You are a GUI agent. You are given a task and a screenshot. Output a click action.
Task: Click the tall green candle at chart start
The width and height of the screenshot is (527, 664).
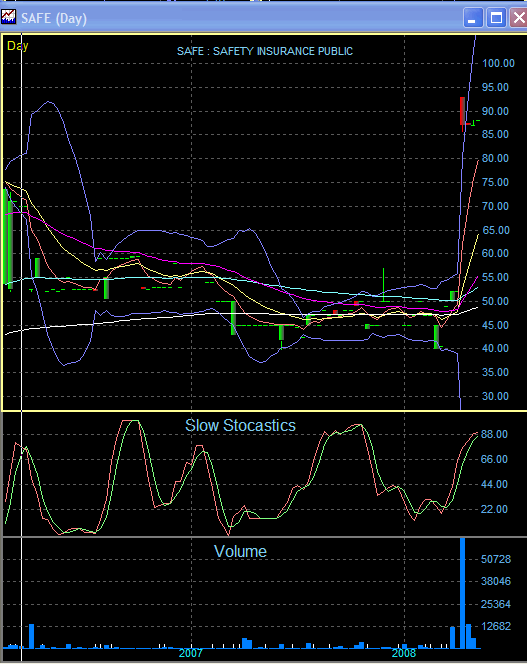[6, 236]
